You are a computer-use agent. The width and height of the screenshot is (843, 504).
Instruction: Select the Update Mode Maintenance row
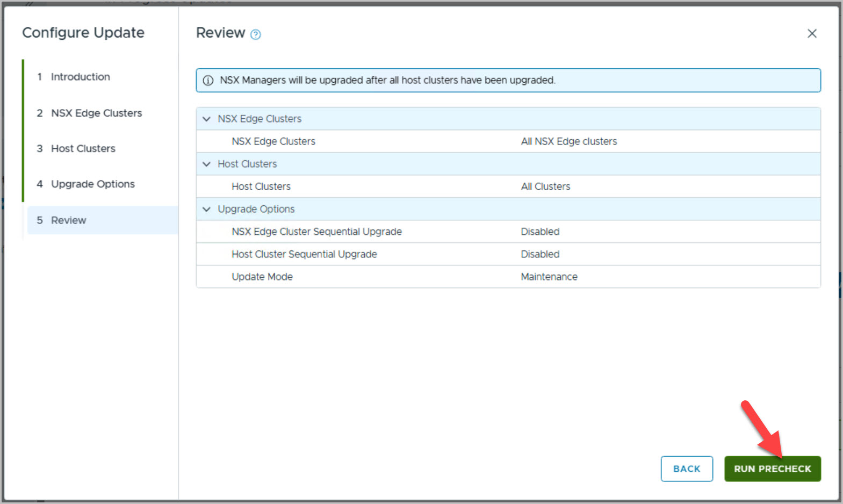[x=549, y=277]
